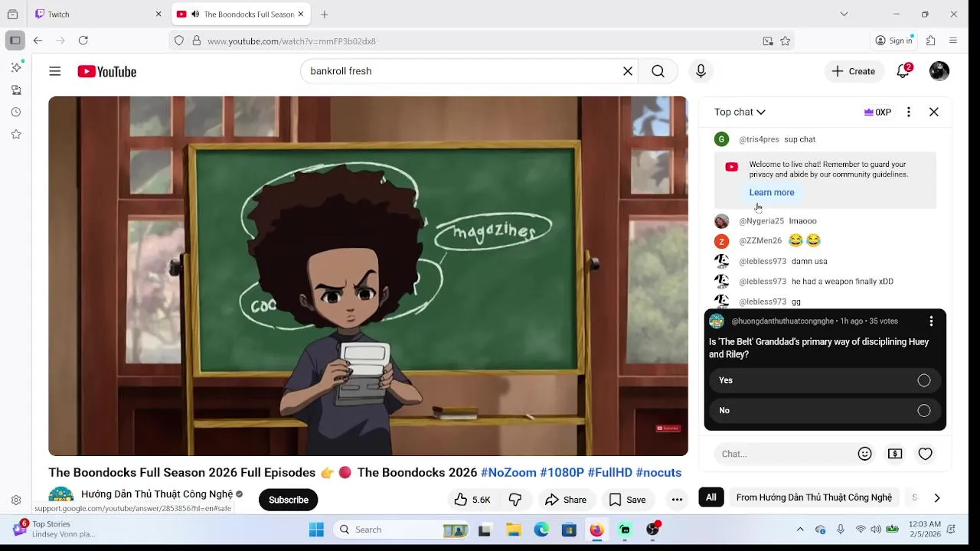The image size is (980, 551).
Task: Follow the Learn more chat link
Action: point(772,193)
